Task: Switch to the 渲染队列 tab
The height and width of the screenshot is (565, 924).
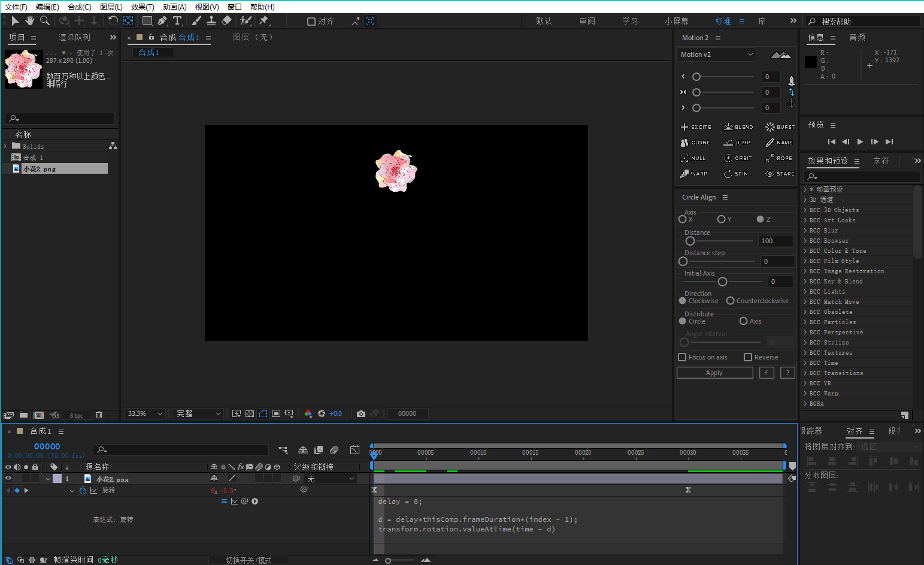Action: point(74,37)
